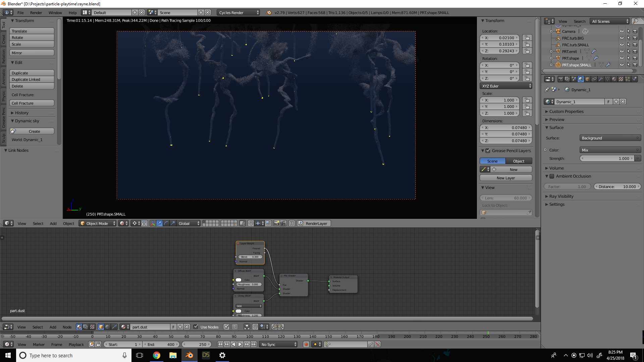
Task: Enable the Ambient Occlusion checkbox
Action: click(552, 176)
